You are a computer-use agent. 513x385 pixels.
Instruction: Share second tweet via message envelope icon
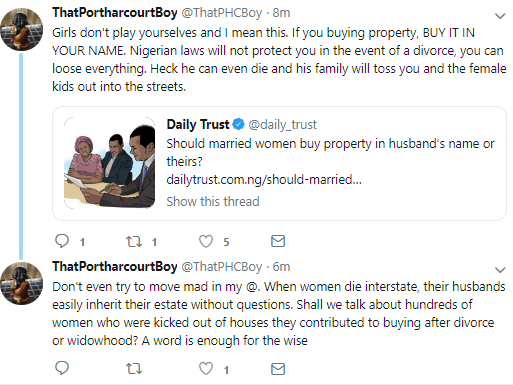(278, 369)
